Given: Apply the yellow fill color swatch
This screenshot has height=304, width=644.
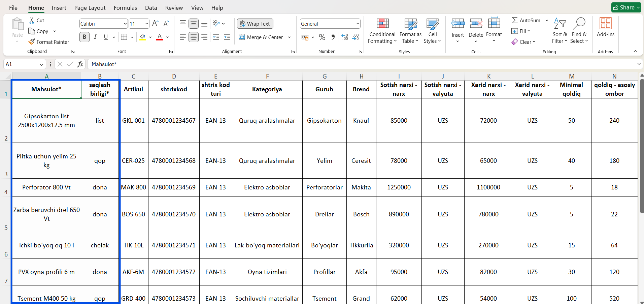Looking at the screenshot, I should [x=143, y=37].
